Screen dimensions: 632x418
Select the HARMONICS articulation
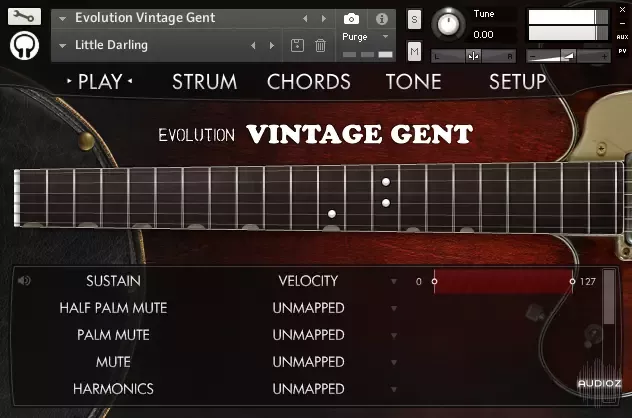[113, 389]
